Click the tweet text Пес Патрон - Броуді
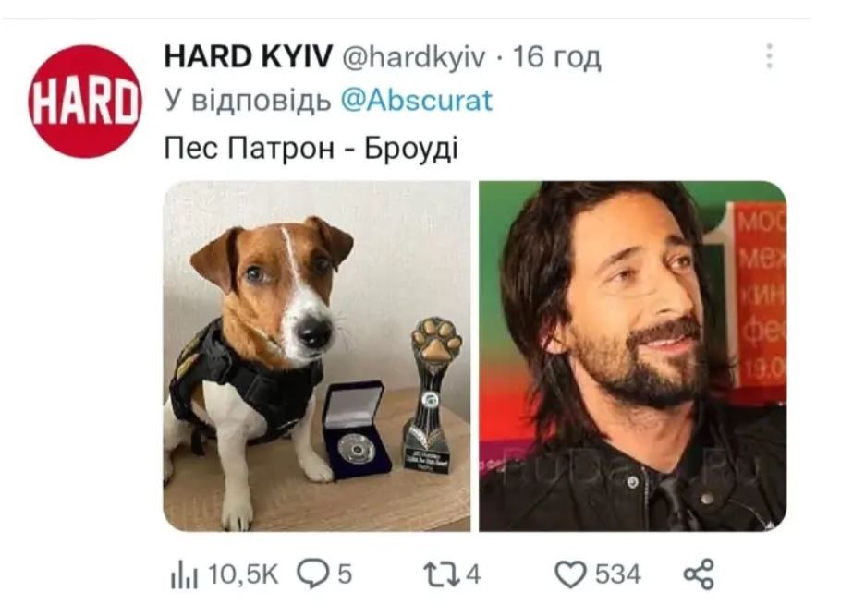The width and height of the screenshot is (853, 616). point(311,148)
